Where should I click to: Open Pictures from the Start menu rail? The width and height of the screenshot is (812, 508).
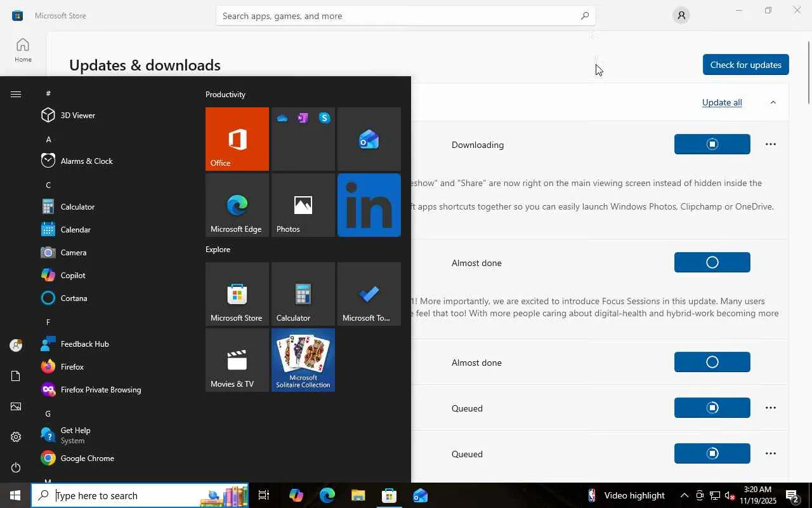pos(16,406)
